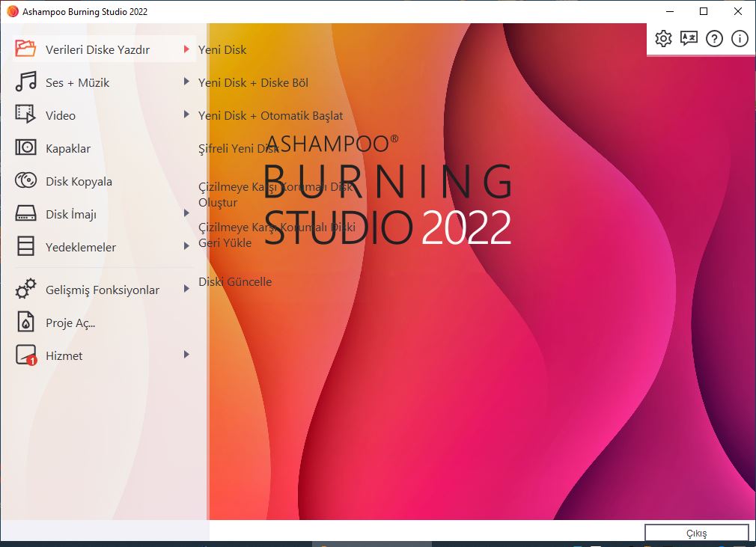This screenshot has height=547, width=756.
Task: Choose the Proje Aç... entry
Action: 104,322
